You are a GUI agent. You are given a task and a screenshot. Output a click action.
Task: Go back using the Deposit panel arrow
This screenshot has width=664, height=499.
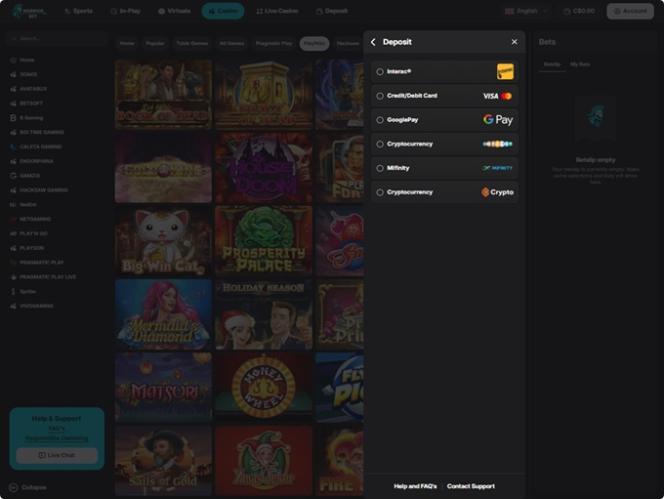click(373, 42)
